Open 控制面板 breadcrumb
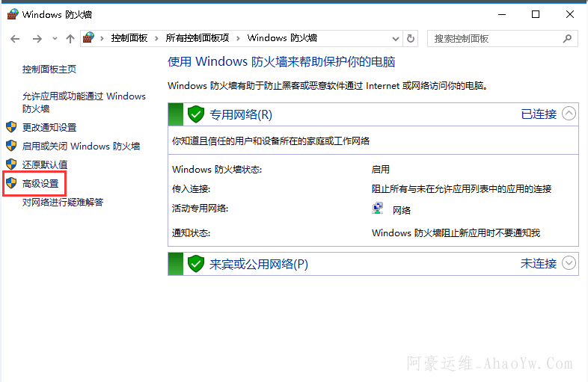 [x=129, y=38]
